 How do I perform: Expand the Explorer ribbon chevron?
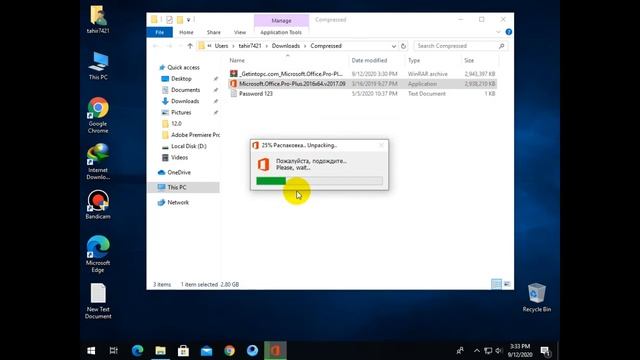[x=498, y=32]
